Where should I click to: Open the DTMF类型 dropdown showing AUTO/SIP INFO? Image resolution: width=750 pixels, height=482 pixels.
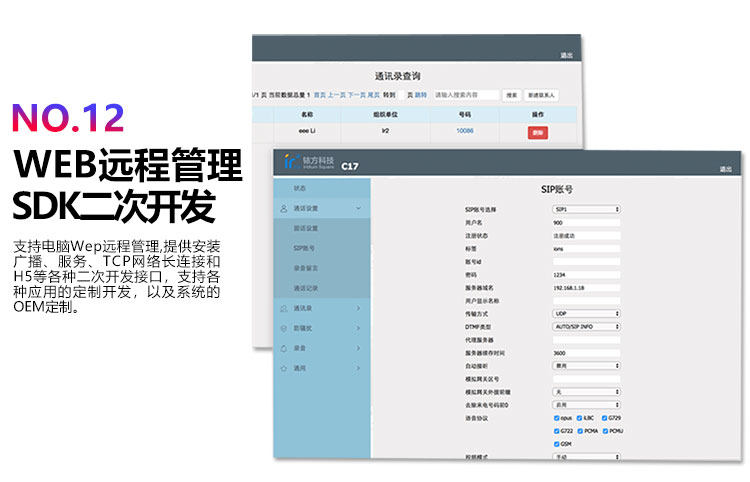click(x=586, y=327)
